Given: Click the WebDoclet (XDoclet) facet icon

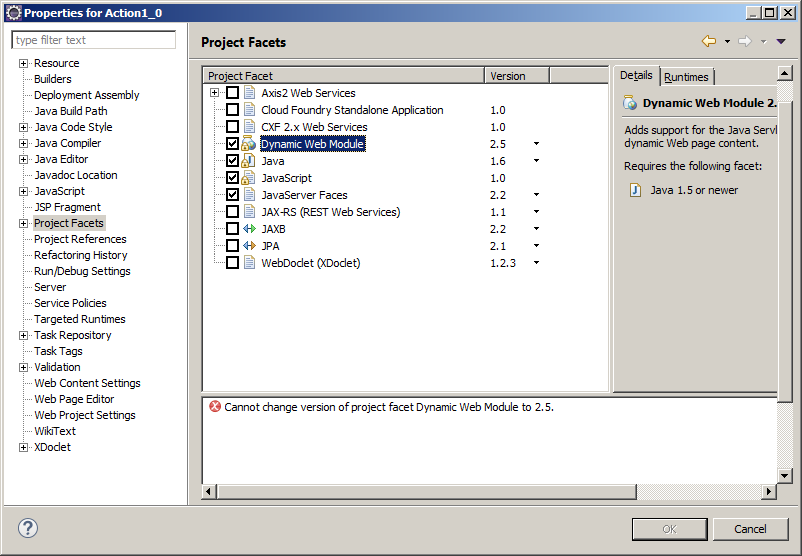Looking at the screenshot, I should pyautogui.click(x=249, y=262).
